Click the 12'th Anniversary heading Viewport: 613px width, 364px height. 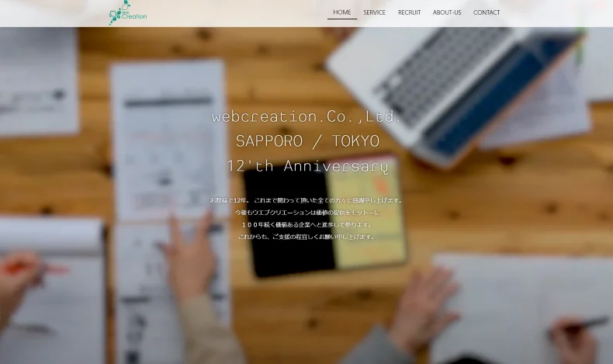307,166
